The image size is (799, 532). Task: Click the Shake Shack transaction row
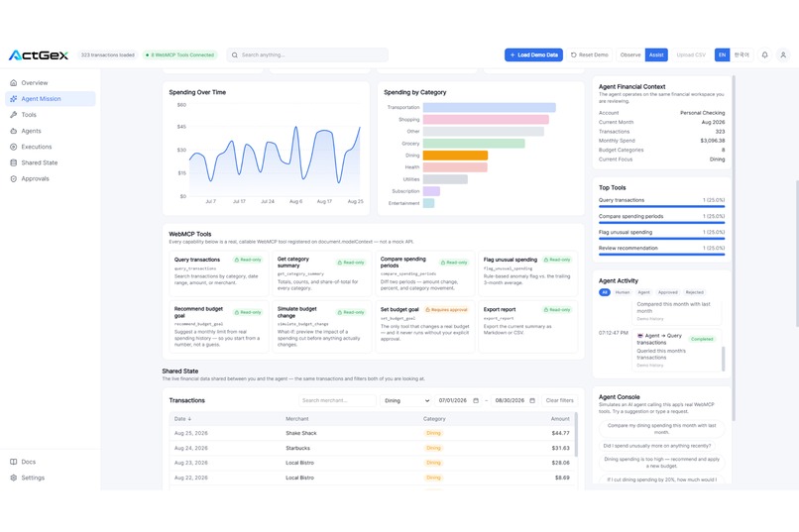coord(372,433)
